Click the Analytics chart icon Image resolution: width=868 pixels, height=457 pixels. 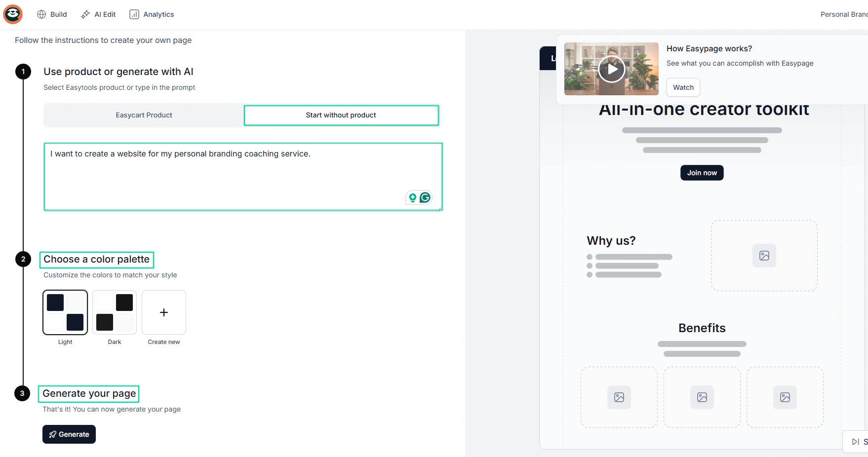tap(134, 14)
